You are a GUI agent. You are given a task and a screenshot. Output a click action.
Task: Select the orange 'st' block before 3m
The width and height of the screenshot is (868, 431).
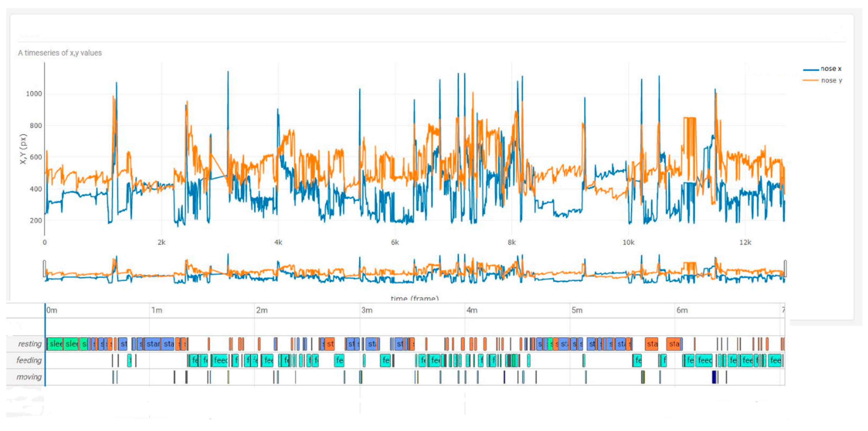click(330, 344)
